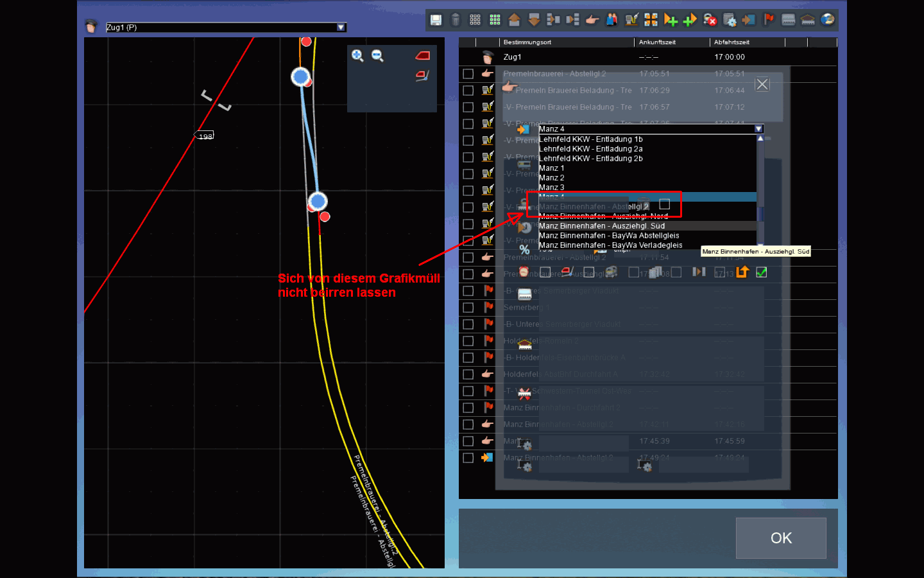
Task: Click the trash can delete icon
Action: coord(456,20)
